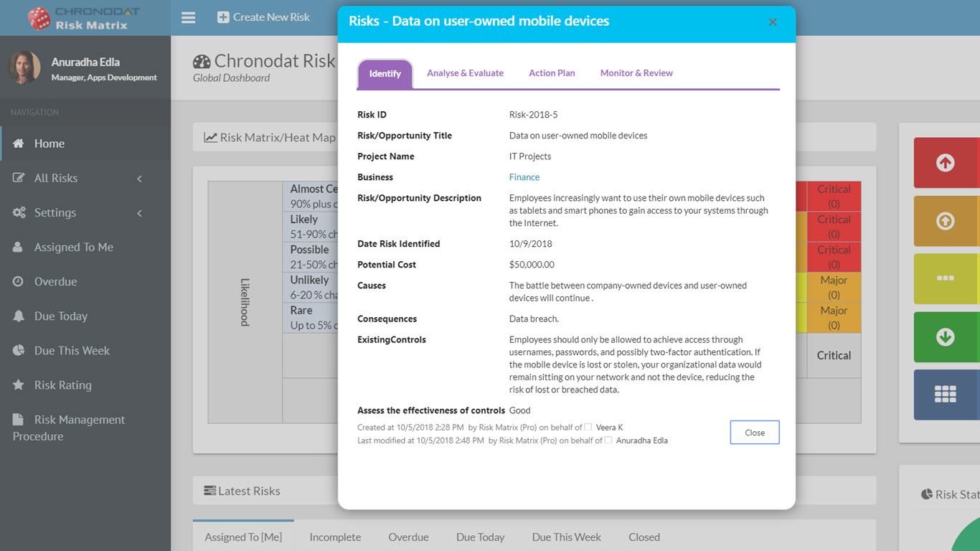Expand the All Risks submenu chevron
Screen dimensions: 980x551
click(139, 178)
